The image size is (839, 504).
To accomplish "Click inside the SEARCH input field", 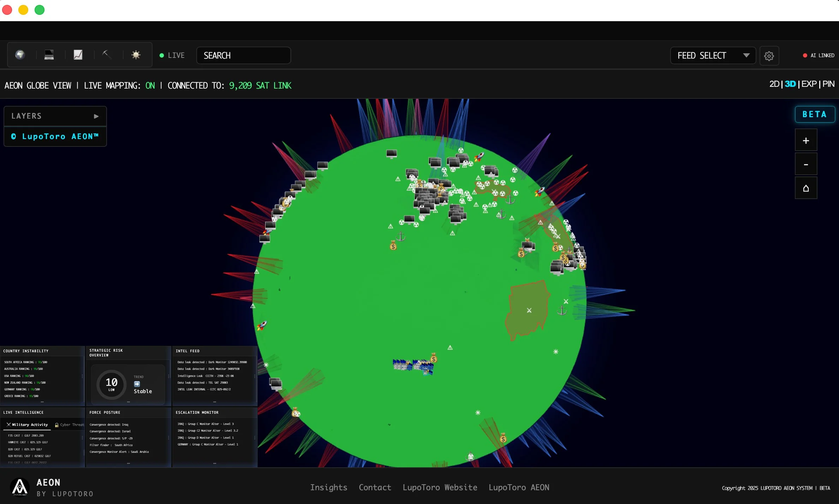I will pos(243,55).
